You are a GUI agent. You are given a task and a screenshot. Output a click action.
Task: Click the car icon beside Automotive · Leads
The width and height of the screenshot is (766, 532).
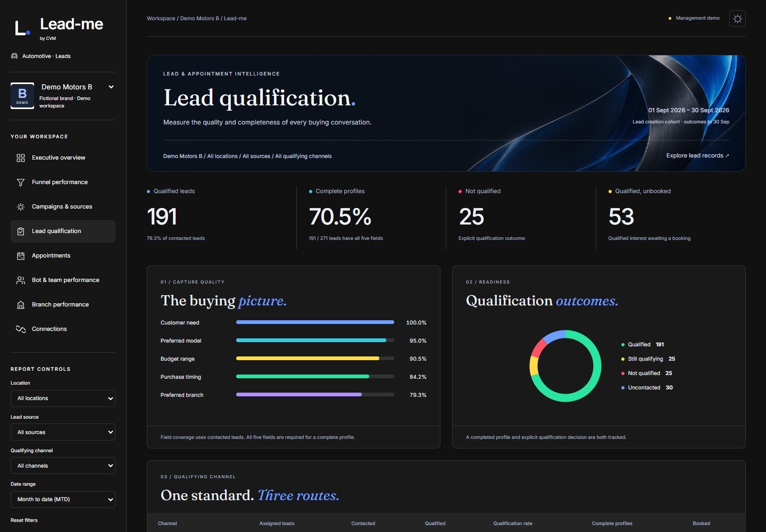pos(14,56)
